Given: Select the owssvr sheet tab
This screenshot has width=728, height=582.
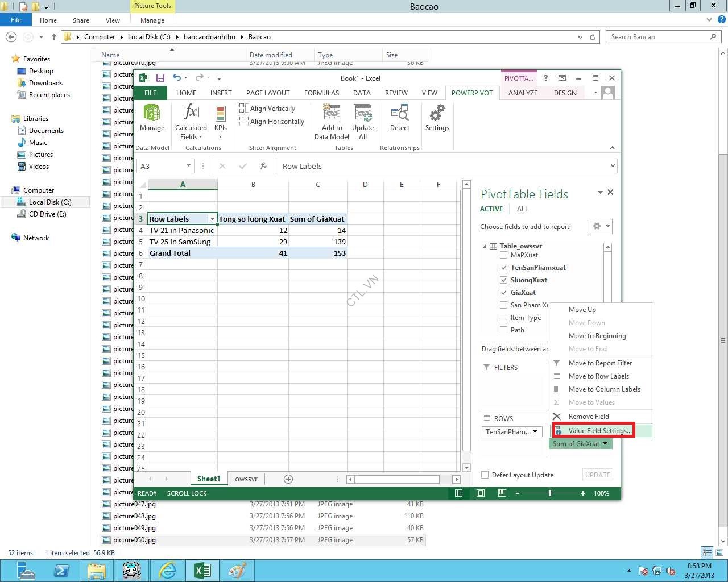Looking at the screenshot, I should coord(246,479).
